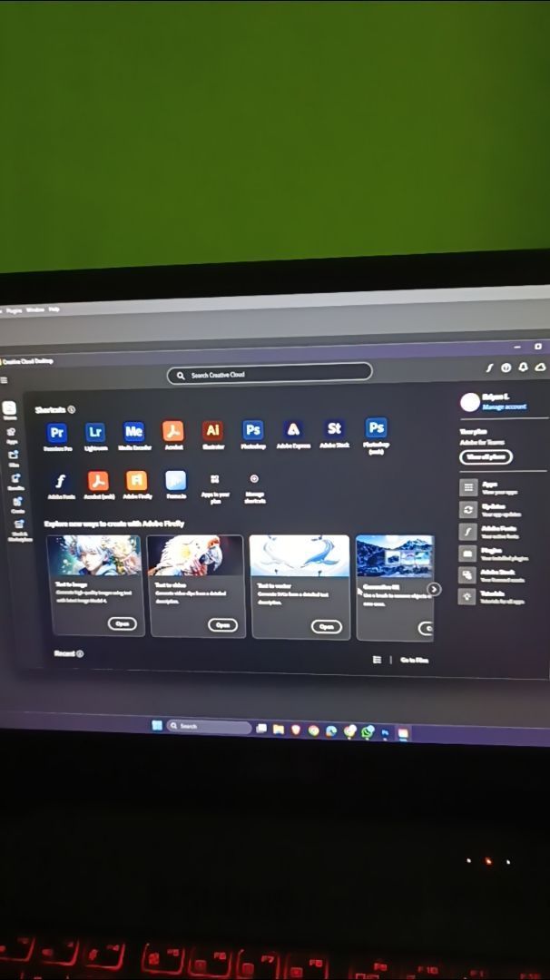Viewport: 550px width, 980px height.
Task: Switch Recent files to list view
Action: click(x=377, y=660)
